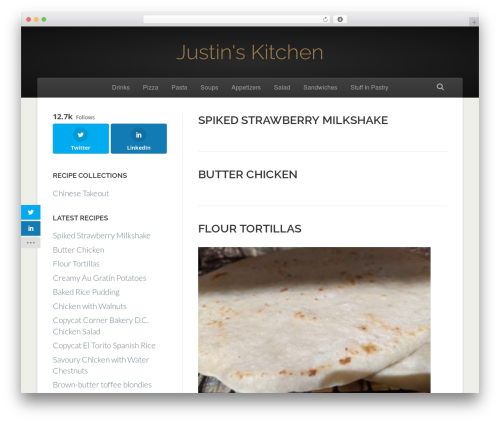Click the green maximize window dot

point(44,19)
